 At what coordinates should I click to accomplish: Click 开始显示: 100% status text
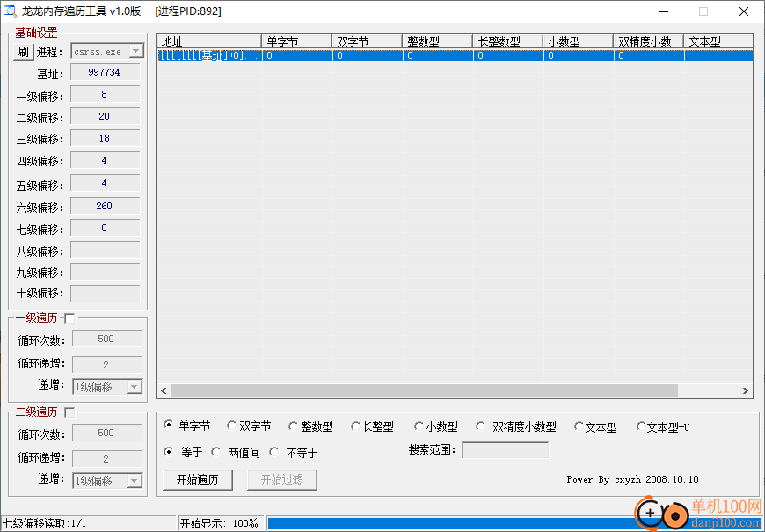[219, 524]
